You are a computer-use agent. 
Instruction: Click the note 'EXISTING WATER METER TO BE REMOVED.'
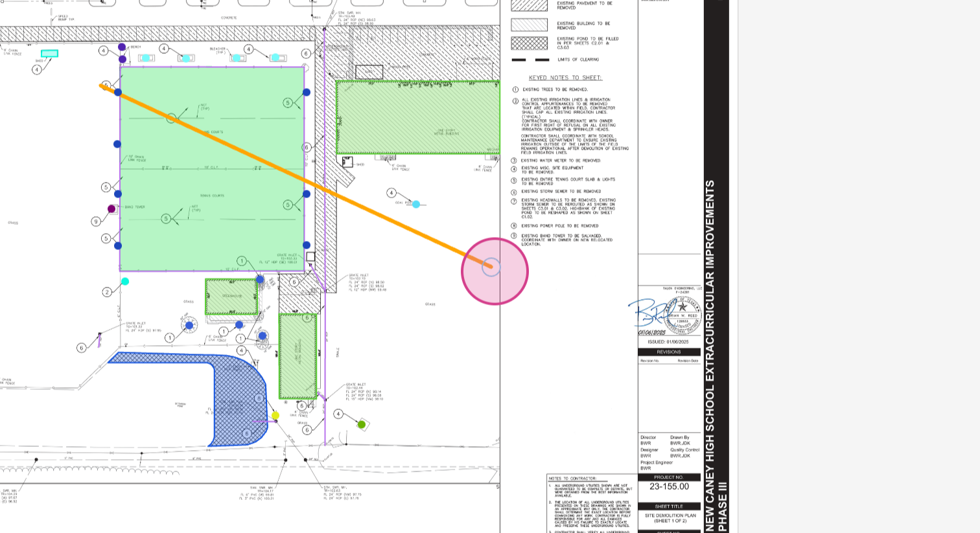[561, 161]
